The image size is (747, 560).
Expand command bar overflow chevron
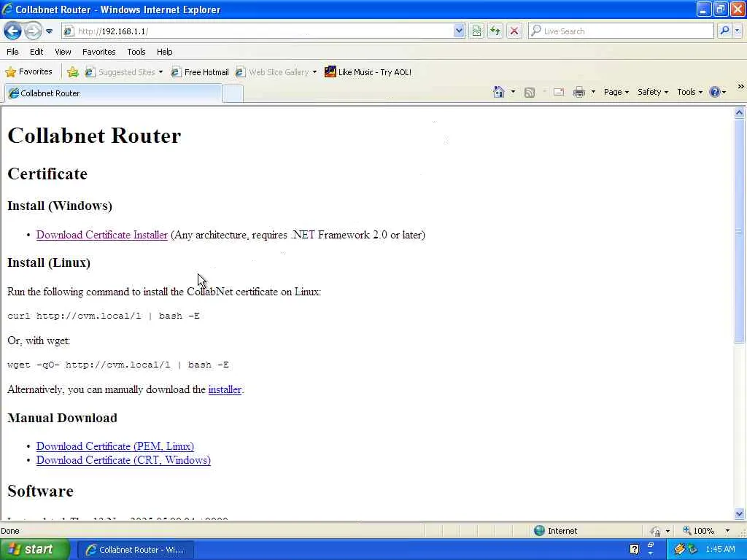(740, 87)
